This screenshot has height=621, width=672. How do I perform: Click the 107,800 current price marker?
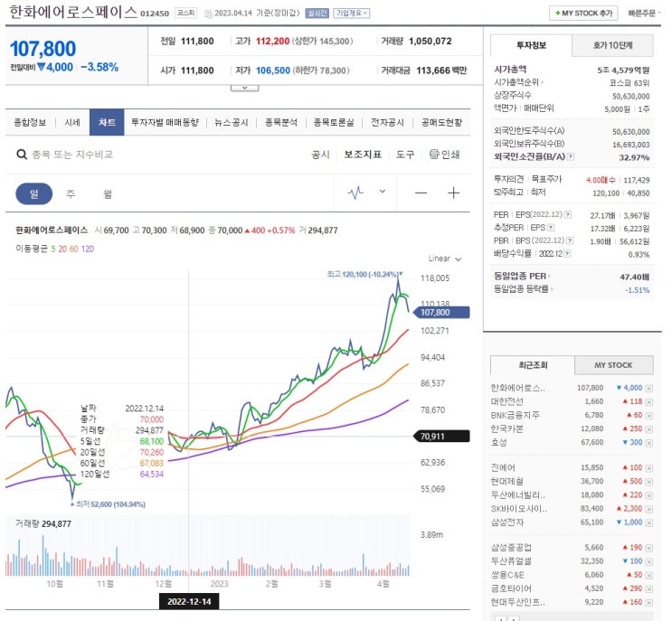(x=441, y=313)
